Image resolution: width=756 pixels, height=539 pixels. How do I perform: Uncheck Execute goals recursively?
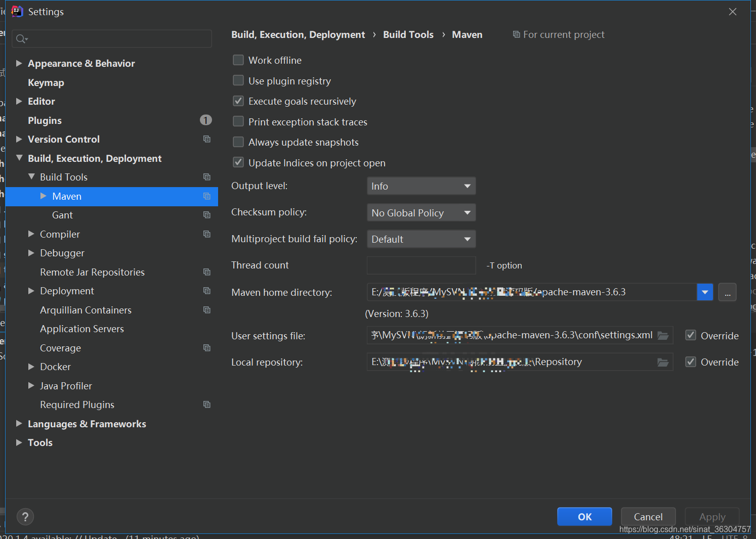(x=238, y=101)
